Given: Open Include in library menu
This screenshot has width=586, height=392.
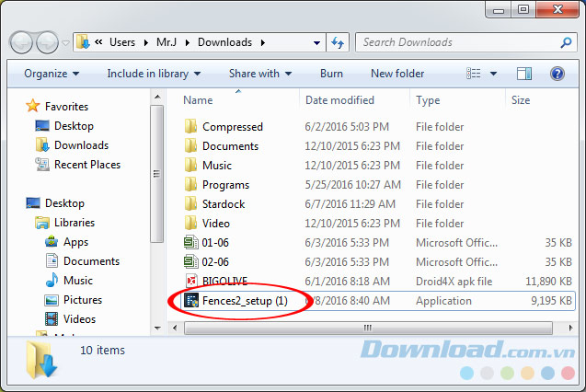Looking at the screenshot, I should [x=154, y=74].
